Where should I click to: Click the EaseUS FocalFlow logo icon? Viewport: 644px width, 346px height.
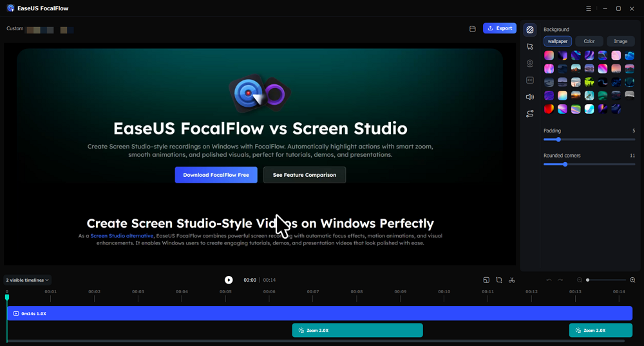pyautogui.click(x=11, y=8)
